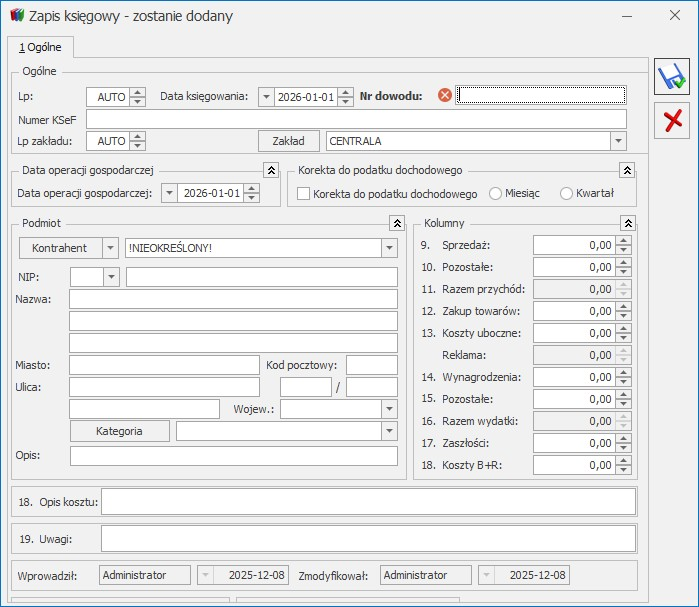Collapse the Podmiot section
Viewport: 699px width, 607px height.
coord(397,223)
